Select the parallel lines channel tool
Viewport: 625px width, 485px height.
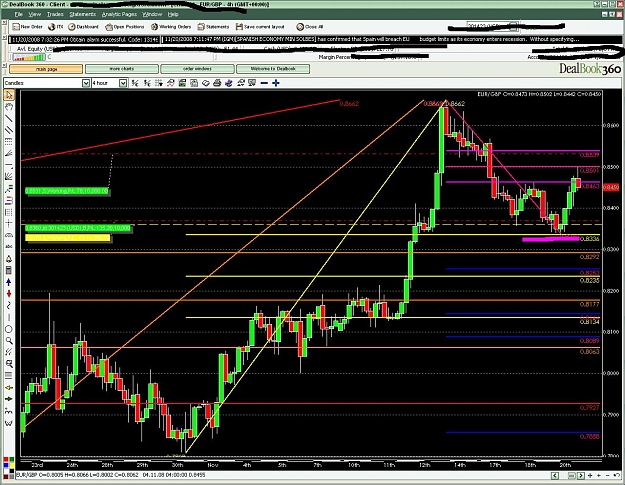click(9, 130)
